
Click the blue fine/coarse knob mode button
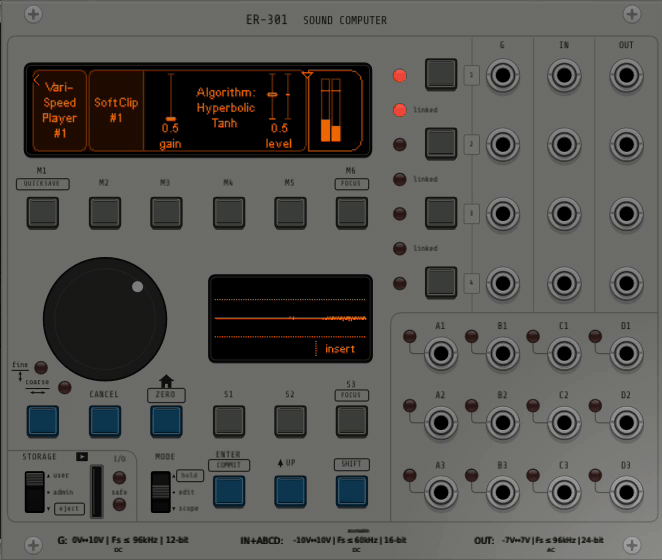(x=43, y=421)
